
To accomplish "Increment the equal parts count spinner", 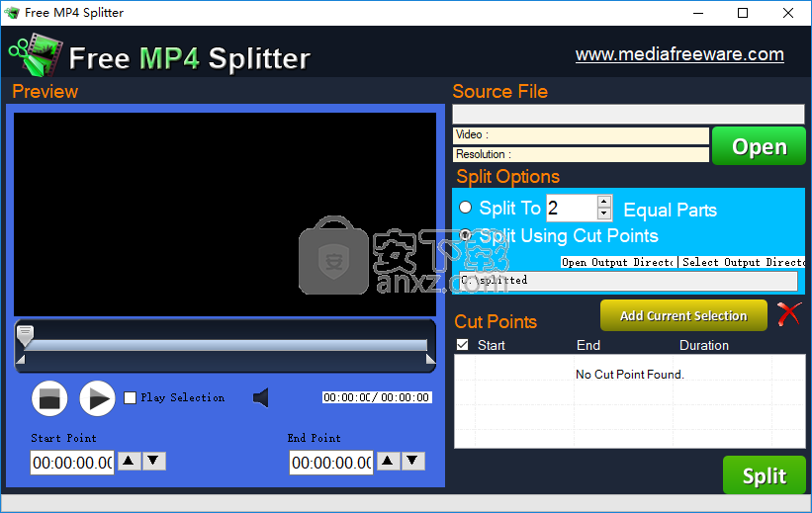I will click(x=604, y=202).
